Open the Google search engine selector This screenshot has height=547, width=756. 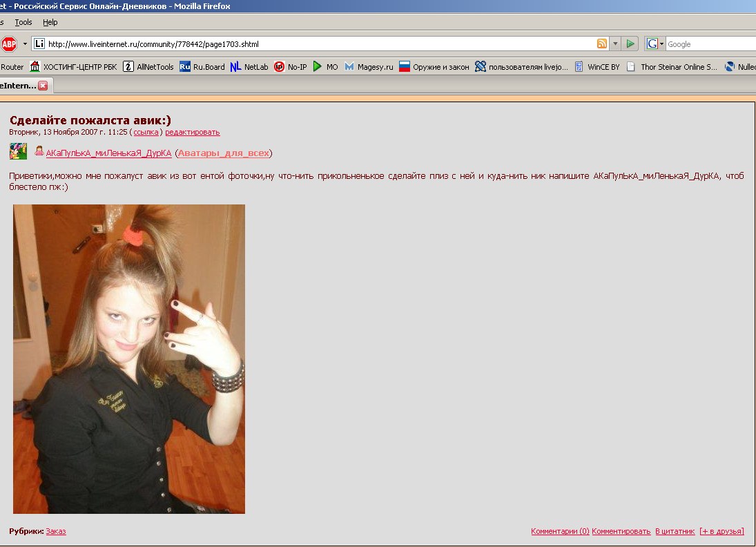[655, 44]
